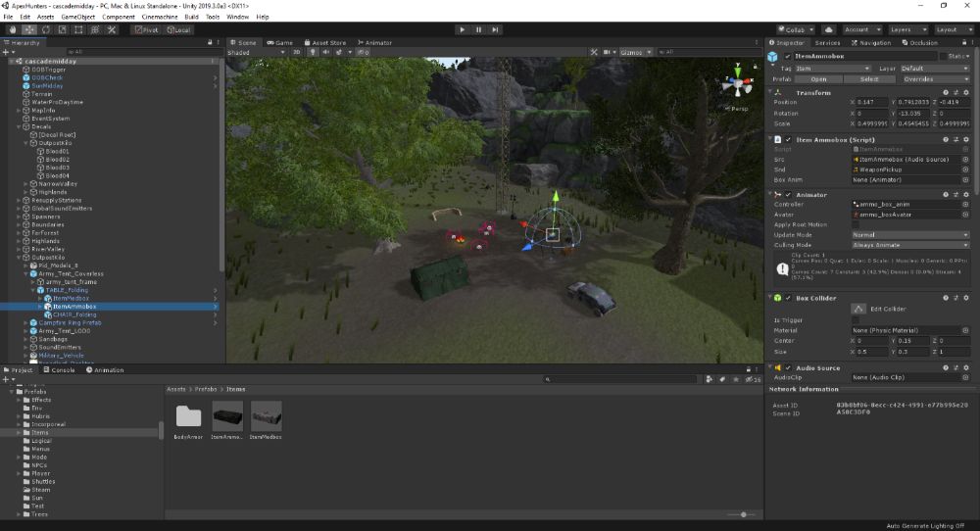Disable the Animator component checkbox
Viewport: 980px width, 531px height.
tap(788, 195)
